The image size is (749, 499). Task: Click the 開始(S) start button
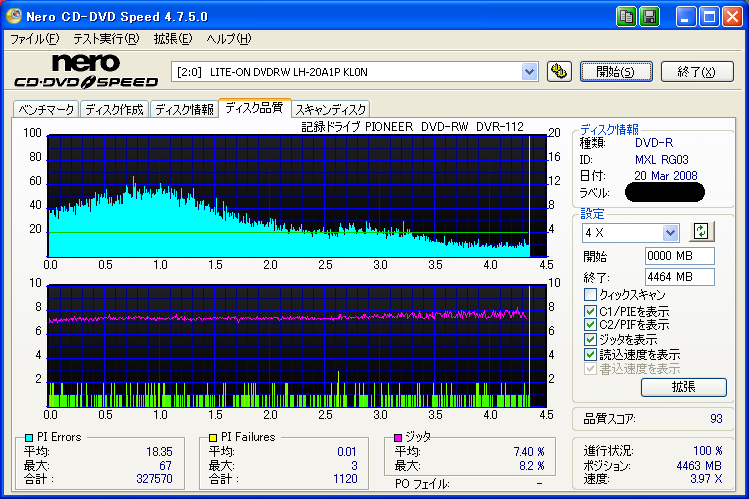(x=616, y=72)
